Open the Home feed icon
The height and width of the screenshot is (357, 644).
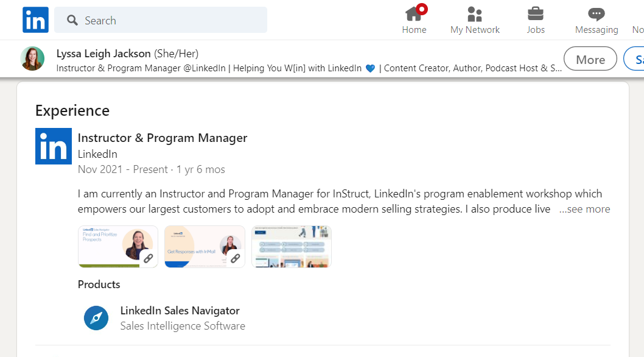coord(414,14)
